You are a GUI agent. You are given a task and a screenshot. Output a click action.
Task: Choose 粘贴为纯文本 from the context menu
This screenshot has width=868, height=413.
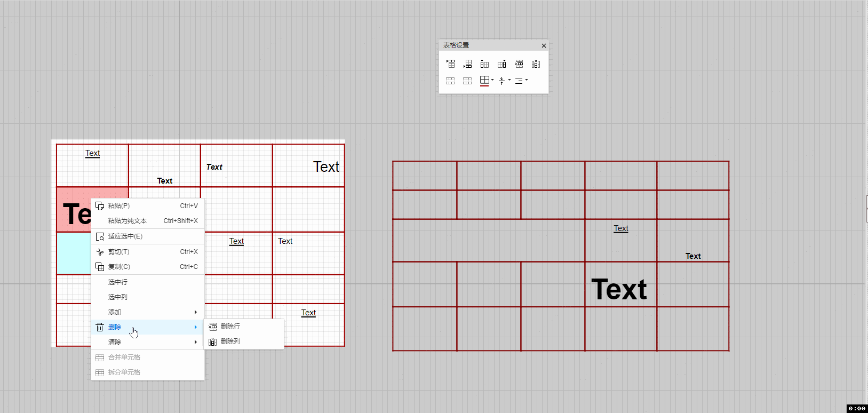point(148,221)
